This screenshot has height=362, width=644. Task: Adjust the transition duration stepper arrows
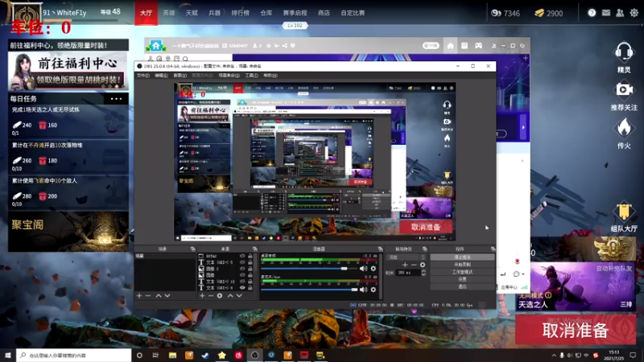coord(423,273)
